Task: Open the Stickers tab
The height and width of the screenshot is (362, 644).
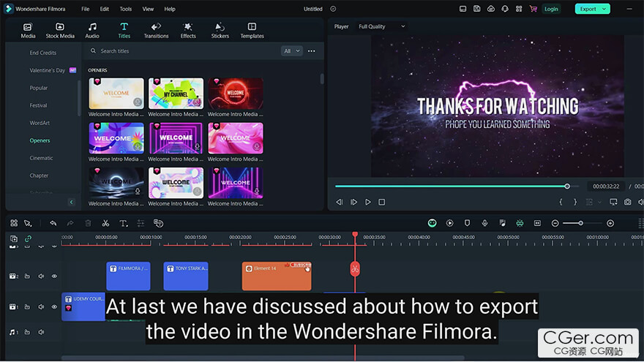Action: click(x=220, y=31)
